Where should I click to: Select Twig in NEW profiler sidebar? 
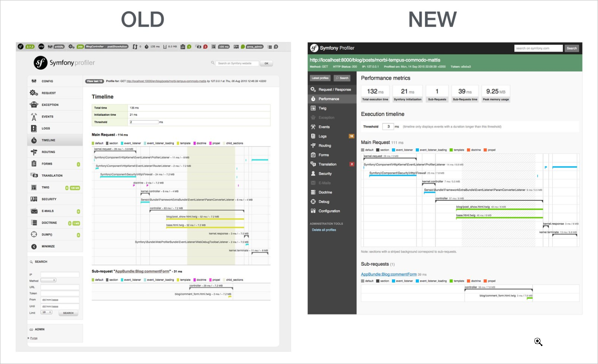(x=332, y=108)
